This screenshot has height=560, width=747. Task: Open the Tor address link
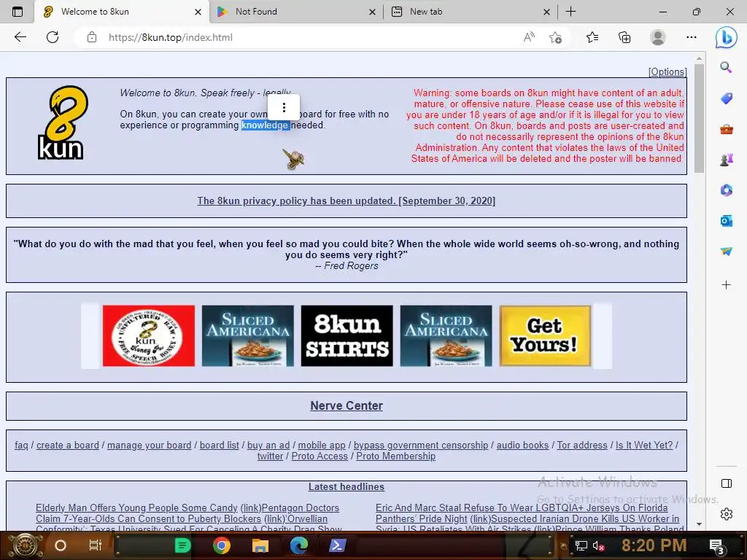pyautogui.click(x=582, y=446)
